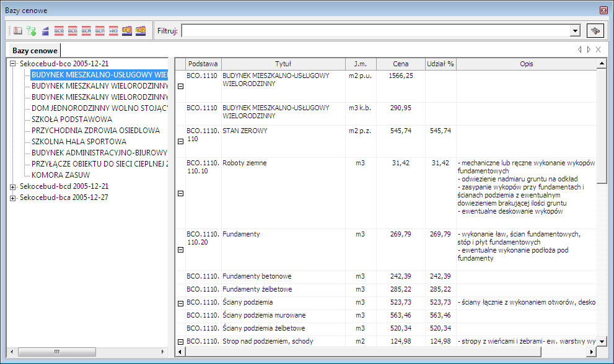This screenshot has height=364, width=614.
Task: Select Sekocebud-bcd 2005-12-21 label in tree
Action: pos(64,186)
